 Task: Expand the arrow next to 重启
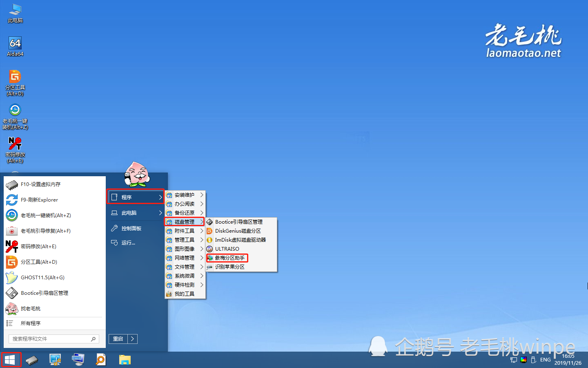click(x=133, y=339)
